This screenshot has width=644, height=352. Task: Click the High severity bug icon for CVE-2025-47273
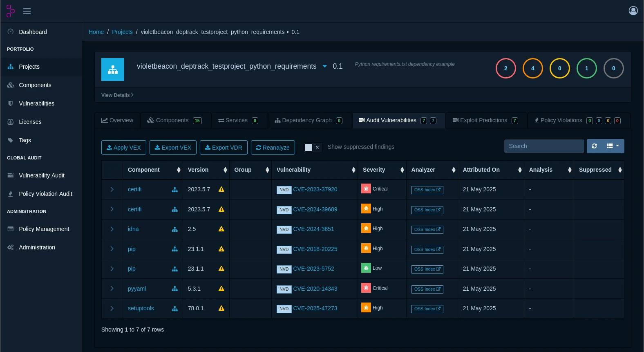coord(366,308)
